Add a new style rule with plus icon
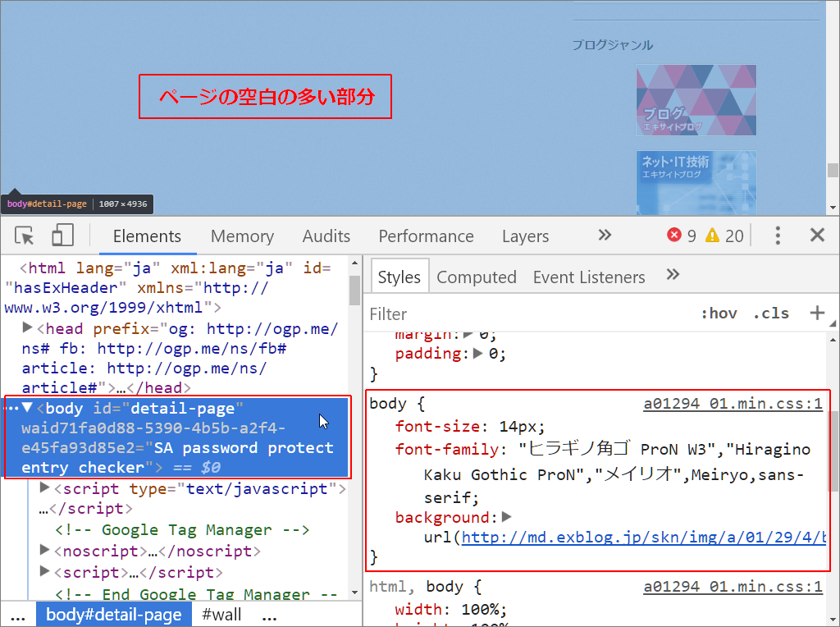Viewport: 840px width, 627px height. pos(817,313)
